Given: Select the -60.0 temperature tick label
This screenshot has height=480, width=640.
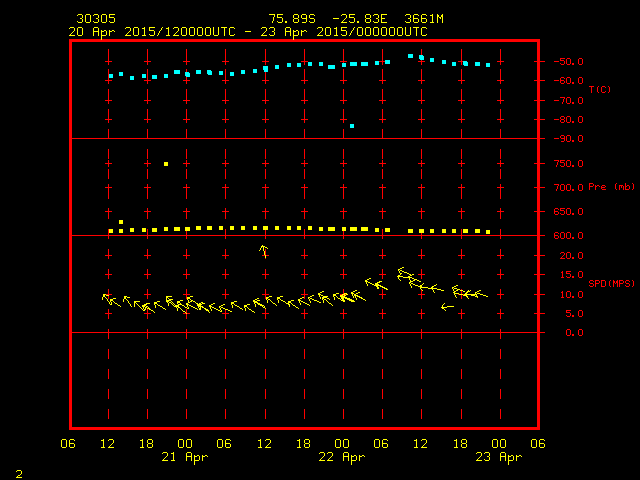Looking at the screenshot, I should 568,81.
